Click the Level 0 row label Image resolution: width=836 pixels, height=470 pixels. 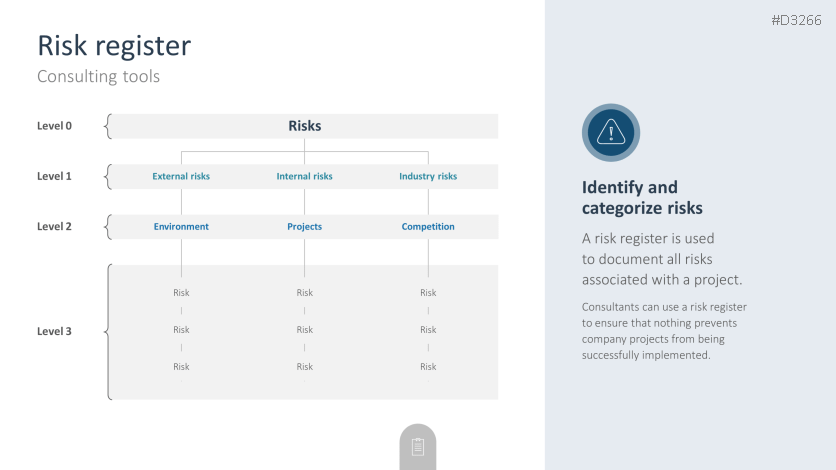point(54,126)
